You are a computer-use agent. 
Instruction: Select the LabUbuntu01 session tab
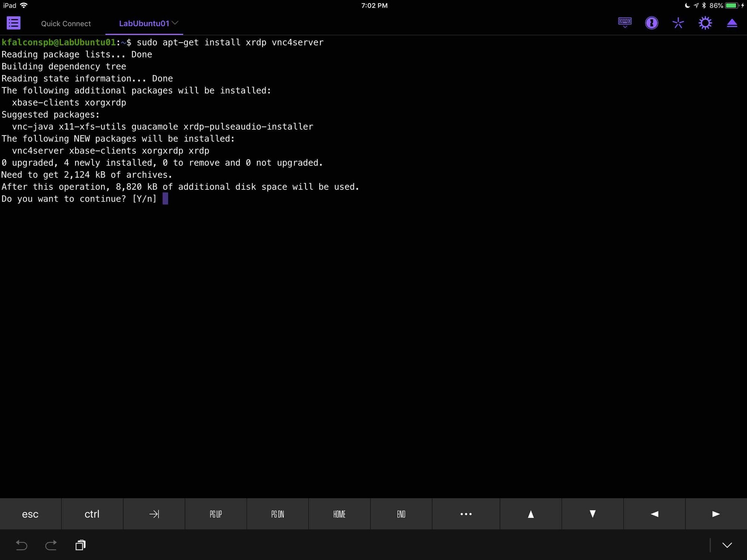pyautogui.click(x=144, y=24)
